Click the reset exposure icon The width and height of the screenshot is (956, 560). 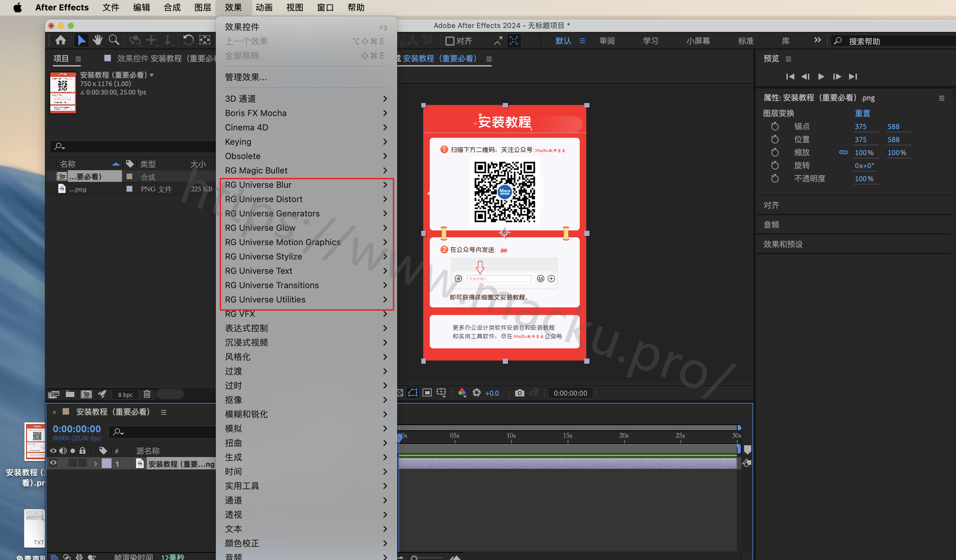476,393
